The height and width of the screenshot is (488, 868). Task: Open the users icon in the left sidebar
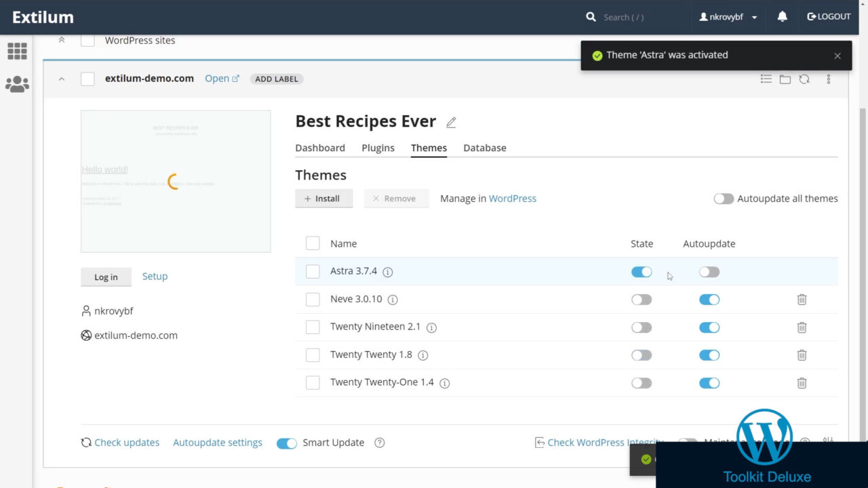pyautogui.click(x=17, y=84)
